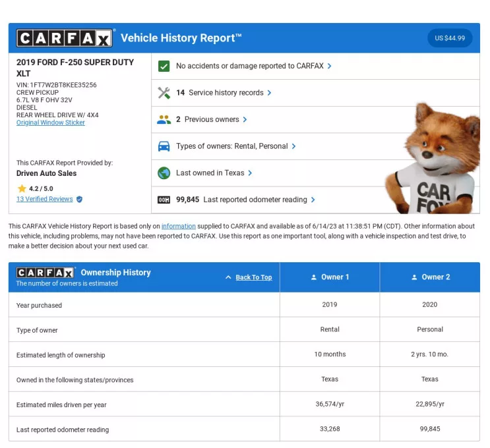Click the gold star rating icon
The image size is (490, 448).
point(22,188)
